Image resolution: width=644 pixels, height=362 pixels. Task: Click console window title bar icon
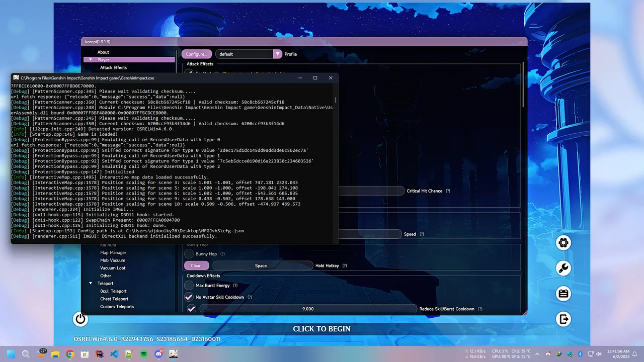click(x=16, y=78)
